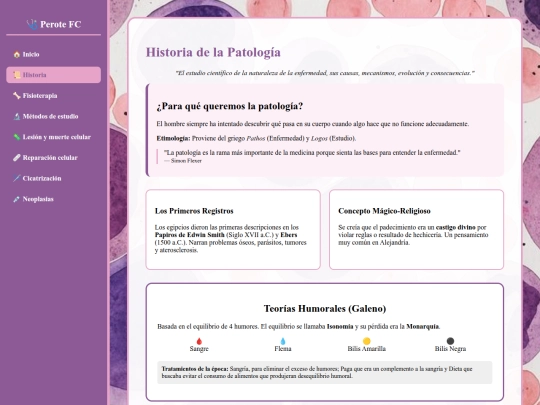The image size is (540, 405).
Task: Click the red blood drop icon above Sangre
Action: 199,341
